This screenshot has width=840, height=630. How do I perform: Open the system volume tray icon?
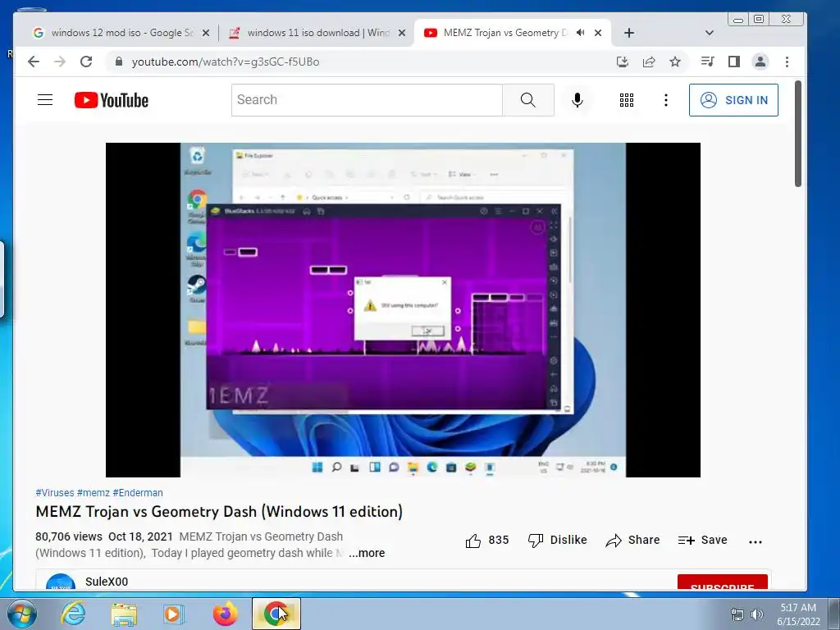click(x=756, y=614)
